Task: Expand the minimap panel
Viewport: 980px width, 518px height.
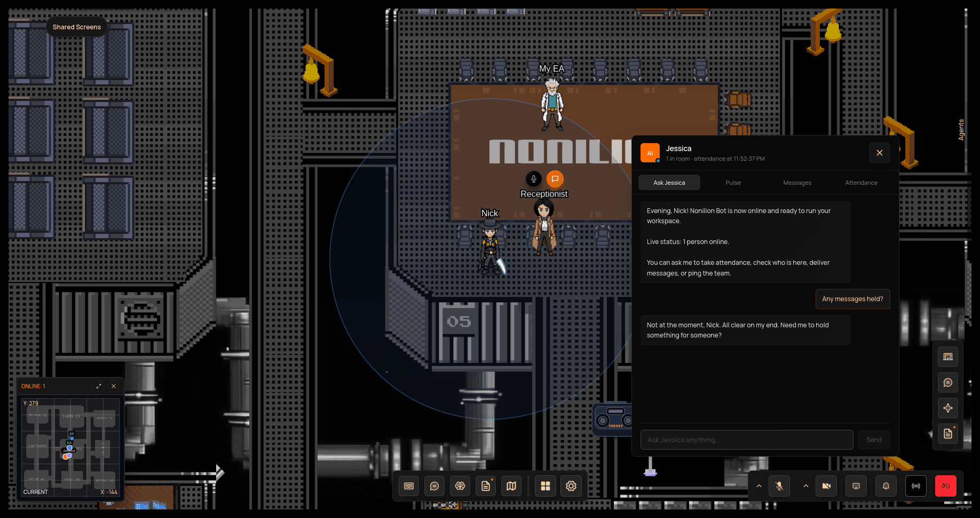Action: pyautogui.click(x=99, y=386)
